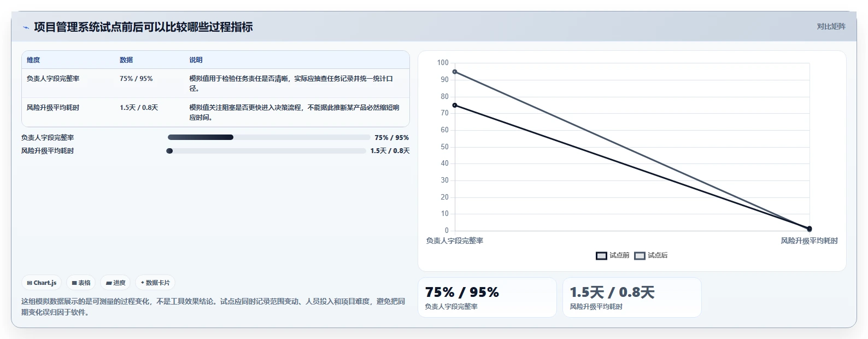Screen dimensions: 868x339
Task: Click the 负责人字段完整率 progress bar
Action: (x=269, y=137)
